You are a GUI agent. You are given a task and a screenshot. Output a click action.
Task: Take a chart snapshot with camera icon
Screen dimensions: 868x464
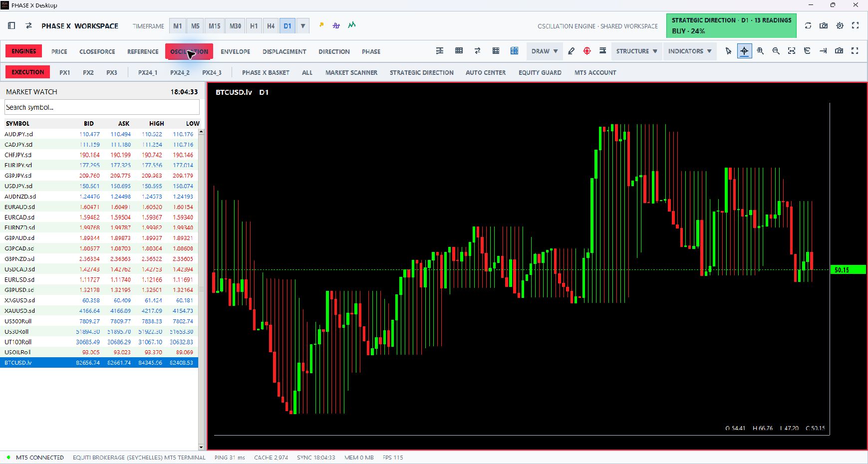[839, 51]
